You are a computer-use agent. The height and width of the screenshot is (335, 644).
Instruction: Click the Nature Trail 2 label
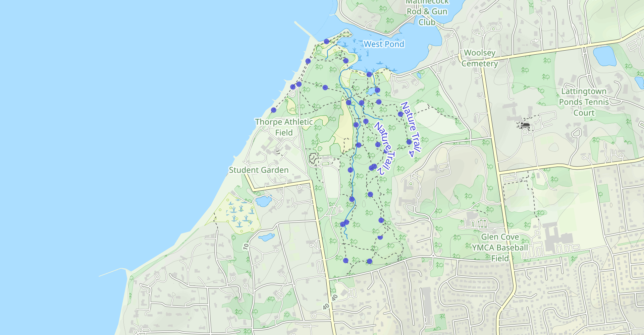385,148
